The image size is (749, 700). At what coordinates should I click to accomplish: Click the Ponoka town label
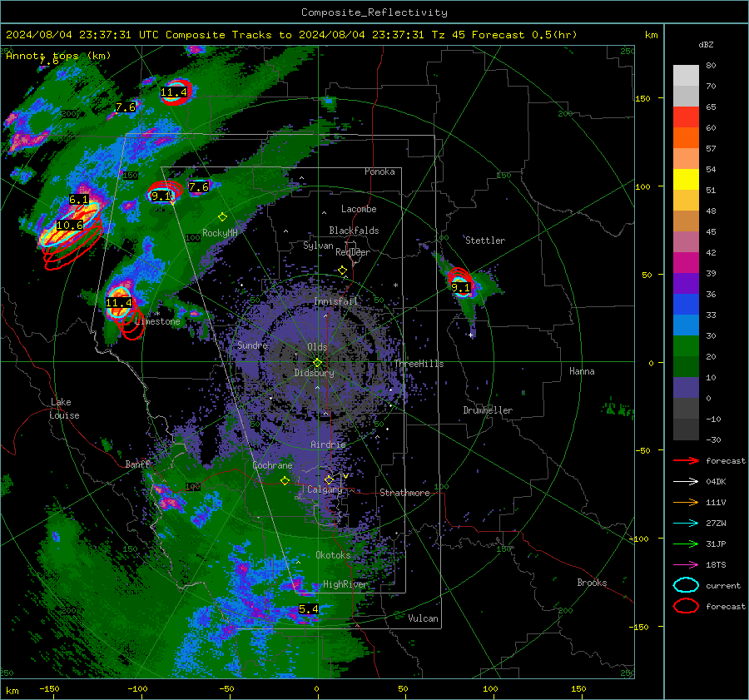point(379,171)
